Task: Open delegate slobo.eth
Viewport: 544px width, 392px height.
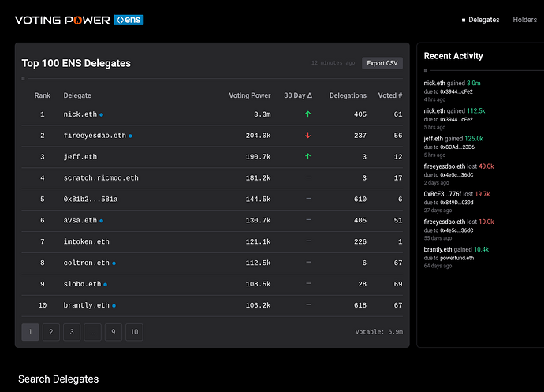Action: 82,284
